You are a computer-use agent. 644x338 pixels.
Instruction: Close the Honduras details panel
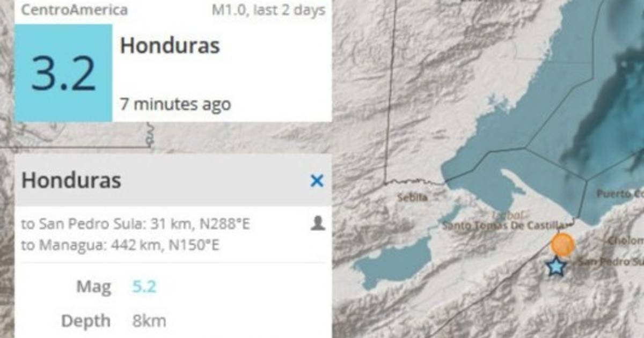(x=317, y=181)
